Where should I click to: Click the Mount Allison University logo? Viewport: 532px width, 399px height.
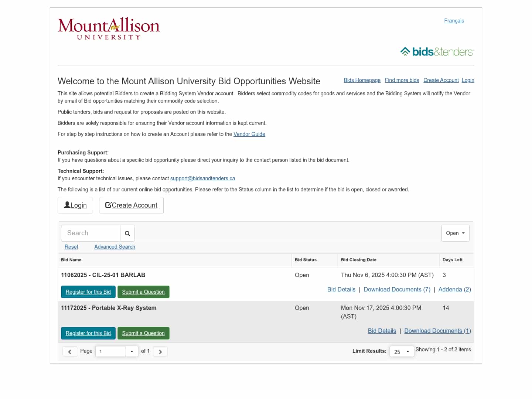tap(109, 28)
